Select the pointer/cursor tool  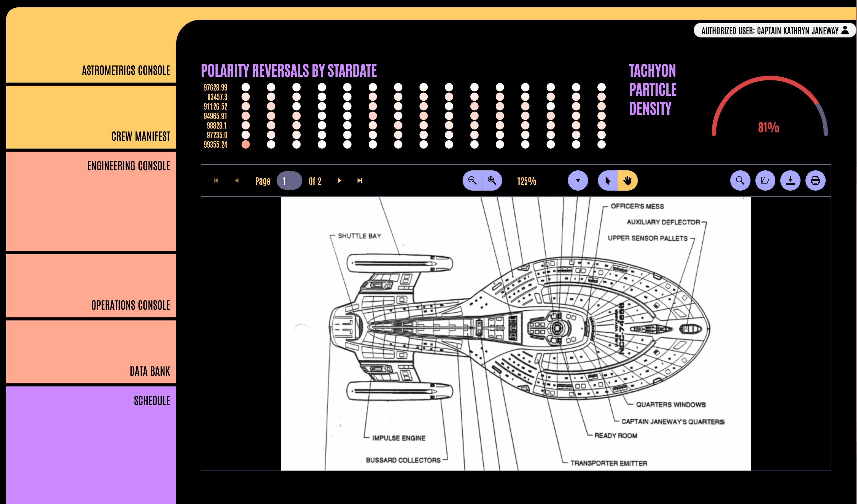[x=608, y=180]
